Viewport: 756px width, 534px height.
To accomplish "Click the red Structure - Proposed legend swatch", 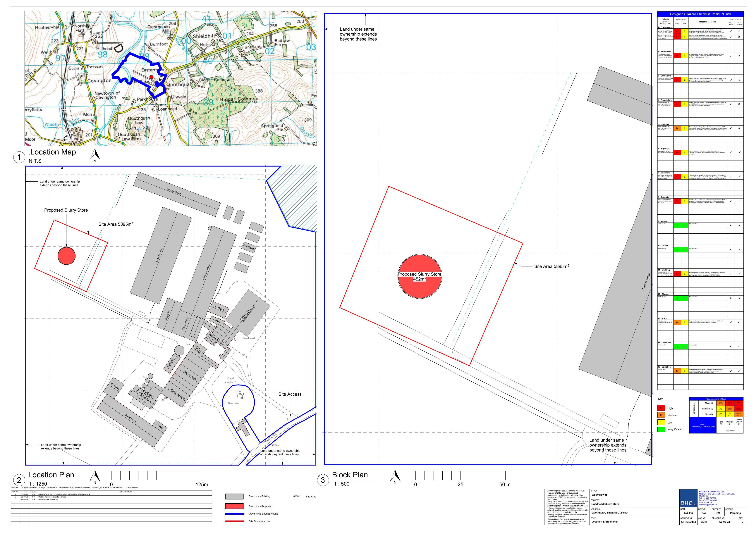I will 234,506.
